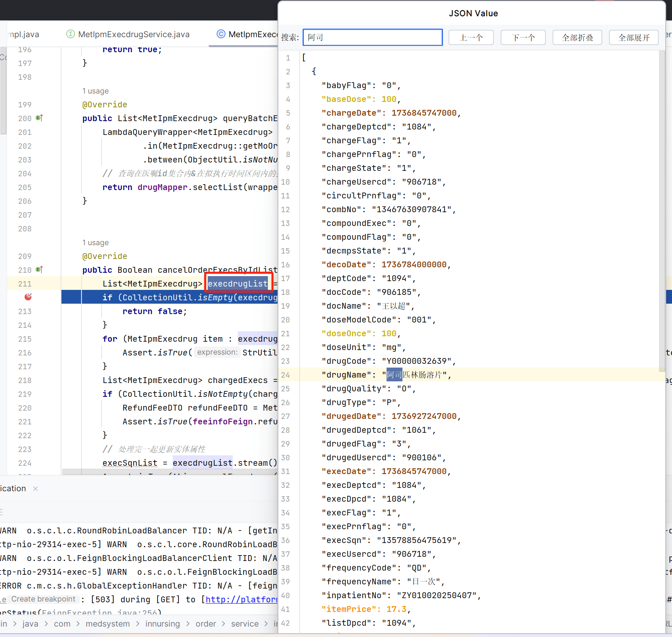The image size is (672, 637).
Task: Click the @Override annotation on line 199
Action: 104,104
